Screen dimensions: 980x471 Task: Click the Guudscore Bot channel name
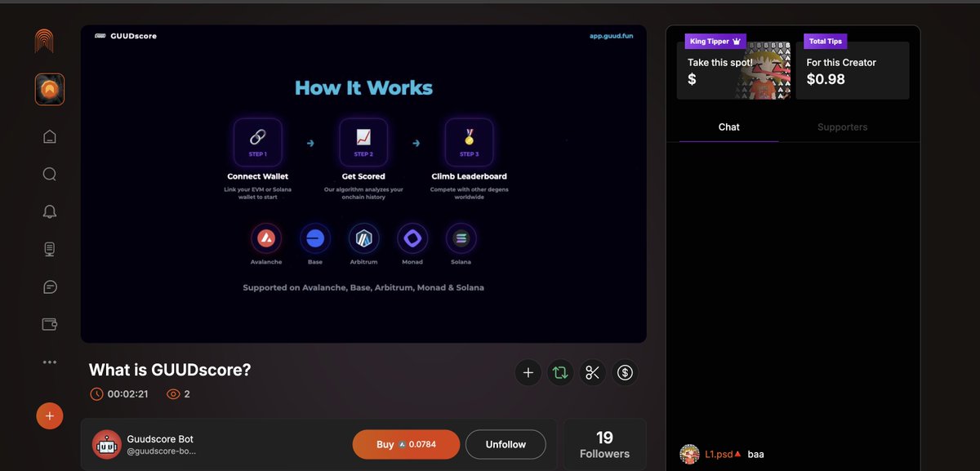[160, 438]
